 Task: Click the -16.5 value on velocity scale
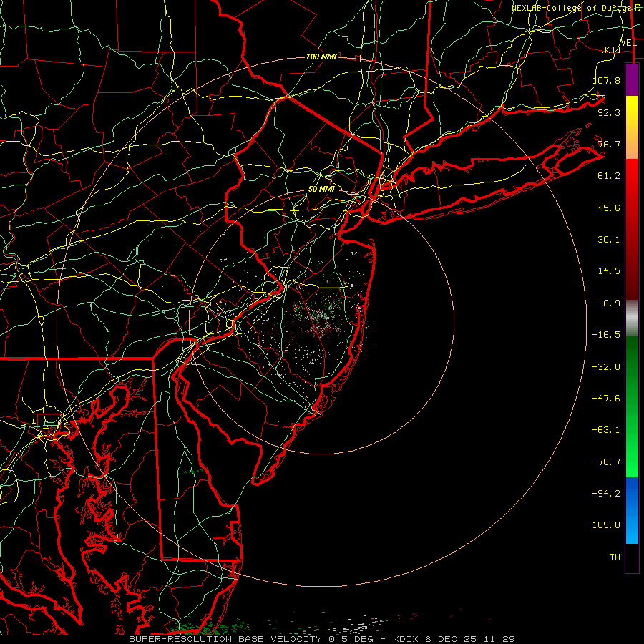pyautogui.click(x=607, y=335)
